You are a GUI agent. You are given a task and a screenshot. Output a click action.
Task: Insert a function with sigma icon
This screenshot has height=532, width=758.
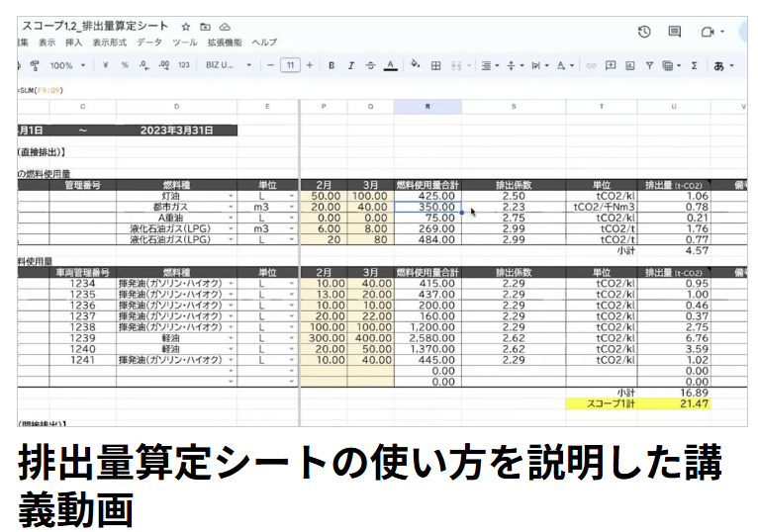click(694, 65)
